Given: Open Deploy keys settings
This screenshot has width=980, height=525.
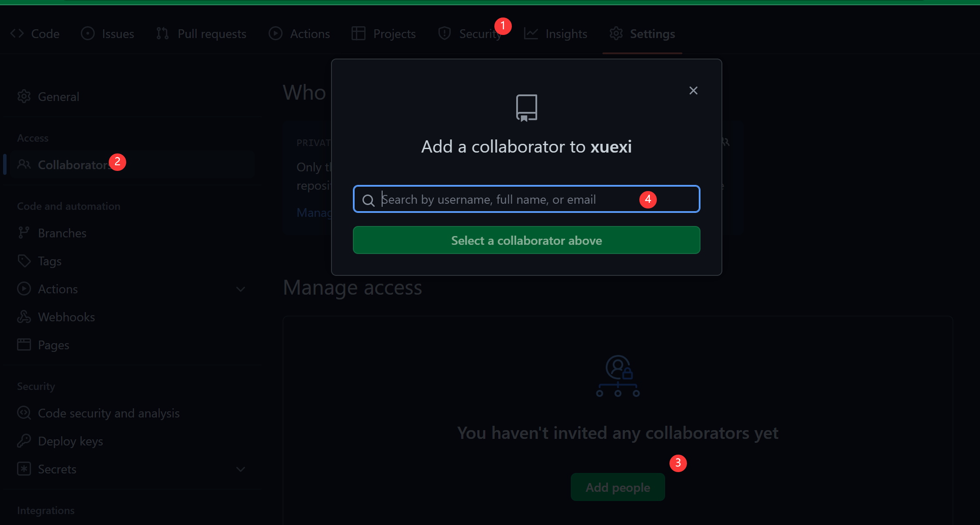Looking at the screenshot, I should pos(70,441).
